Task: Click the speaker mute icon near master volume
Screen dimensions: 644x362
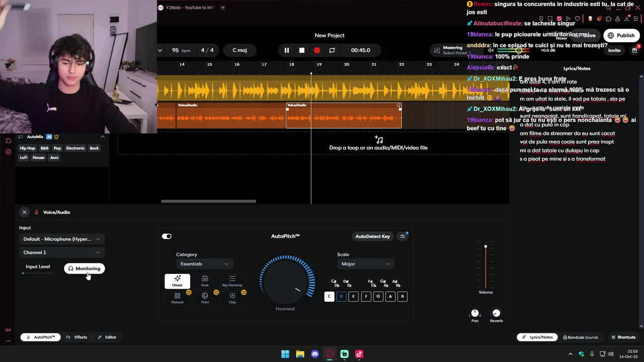Action: coord(491,50)
